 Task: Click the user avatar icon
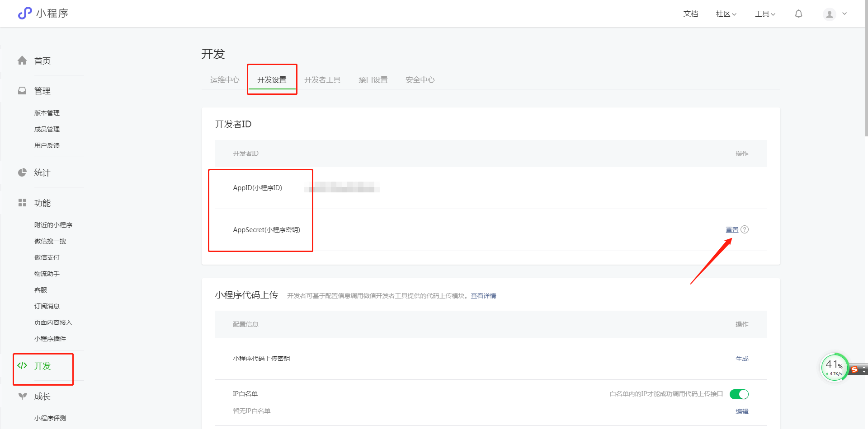(830, 14)
